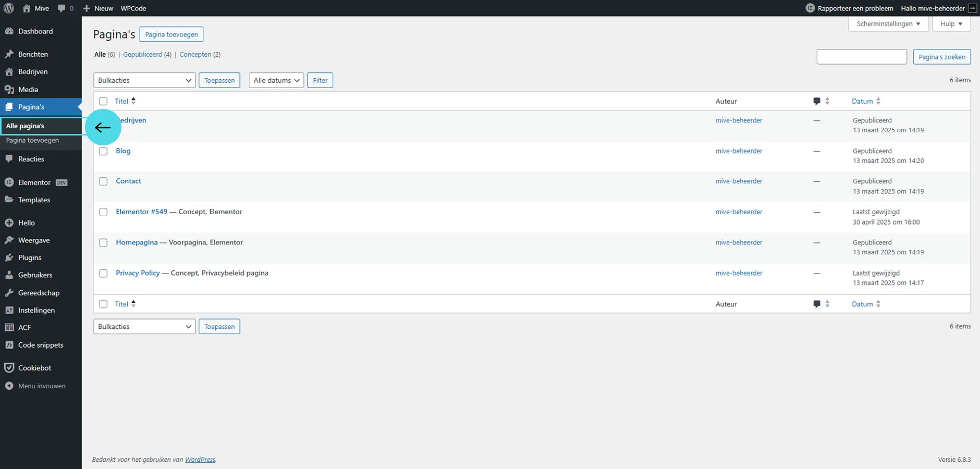
Task: Open Plugins icon in sidebar
Action: [9, 257]
